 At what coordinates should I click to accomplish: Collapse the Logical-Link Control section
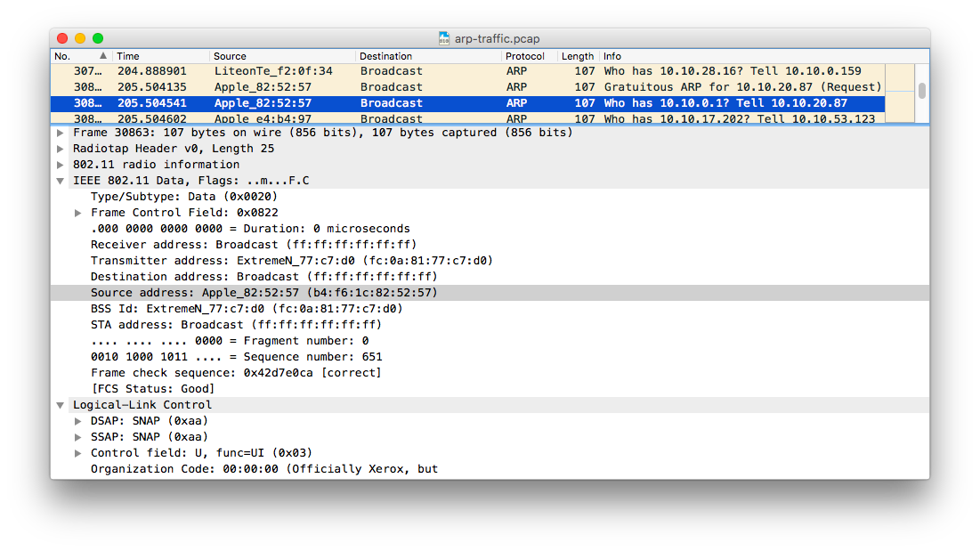click(x=60, y=405)
